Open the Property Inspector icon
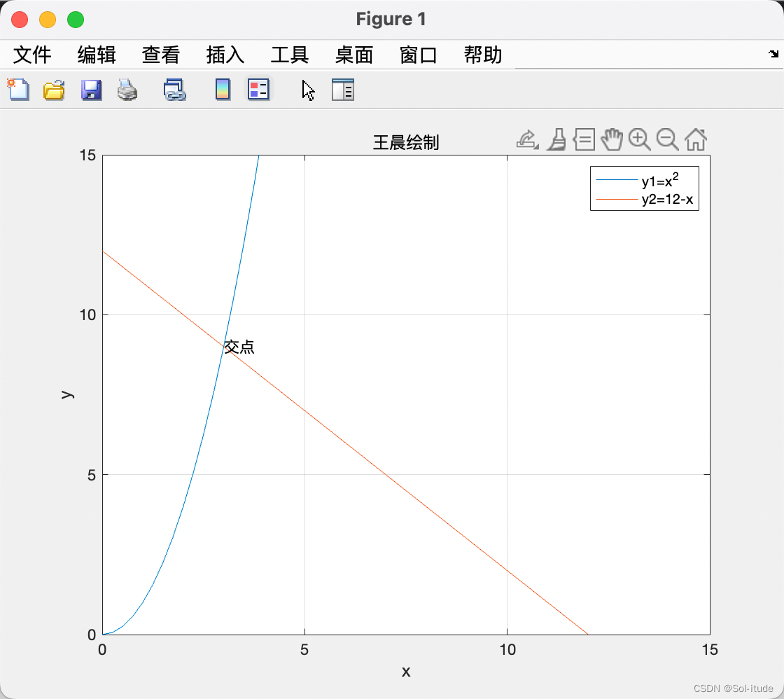The image size is (784, 699). (343, 90)
